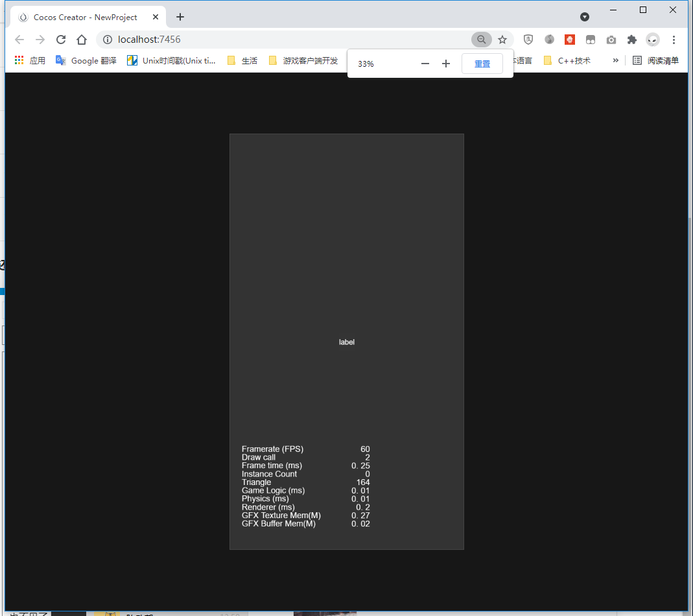Click the 'Game Logic (ms)' stat row
693x616 pixels.
[x=305, y=490]
